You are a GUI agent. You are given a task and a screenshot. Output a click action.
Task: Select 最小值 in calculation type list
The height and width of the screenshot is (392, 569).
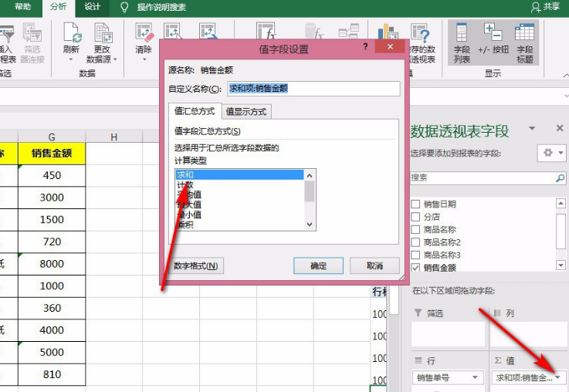(x=239, y=215)
